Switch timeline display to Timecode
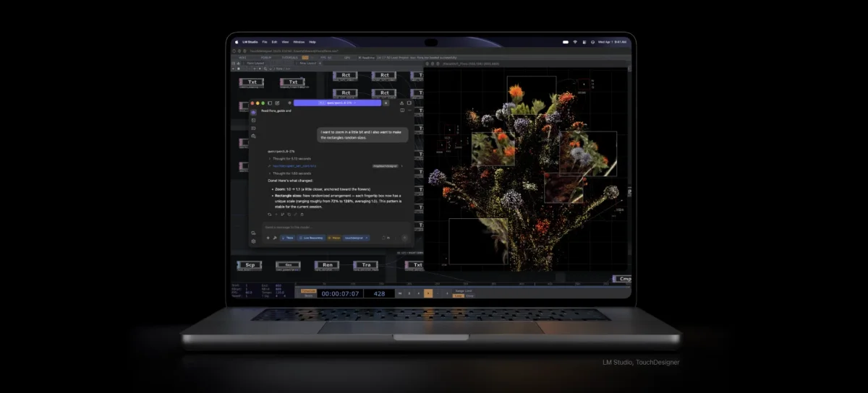The height and width of the screenshot is (393, 868). tap(309, 291)
